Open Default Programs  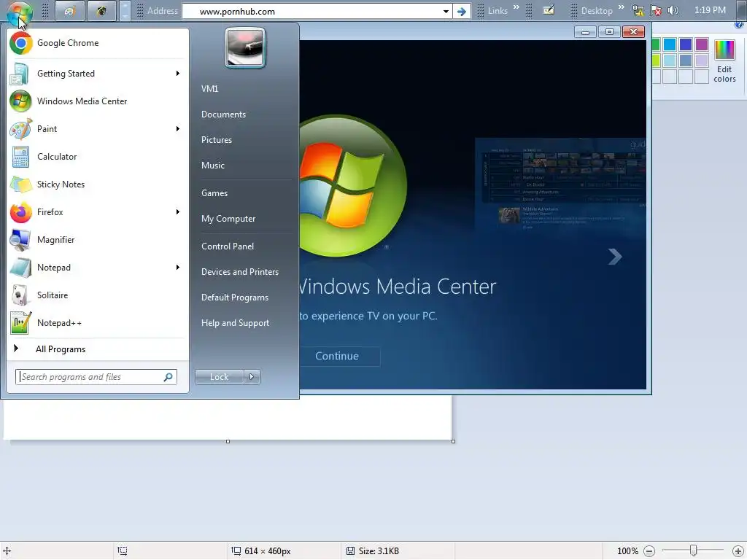tap(234, 297)
